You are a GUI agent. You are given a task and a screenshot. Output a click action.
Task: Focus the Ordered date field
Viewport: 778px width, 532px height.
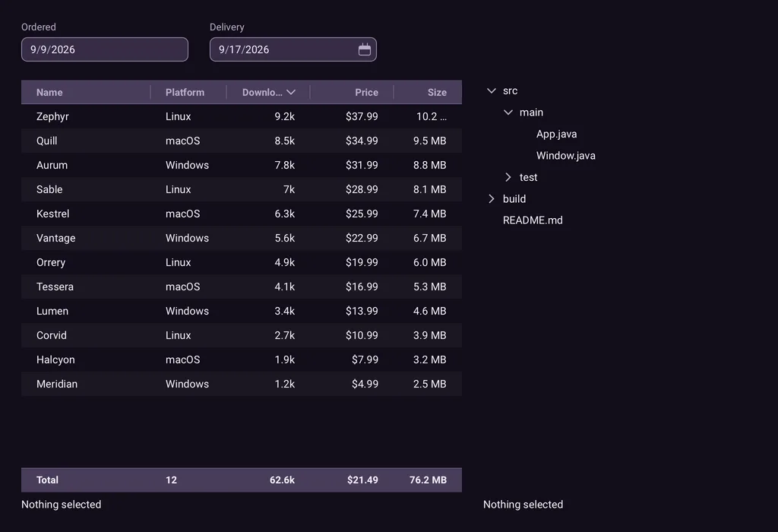(x=105, y=49)
